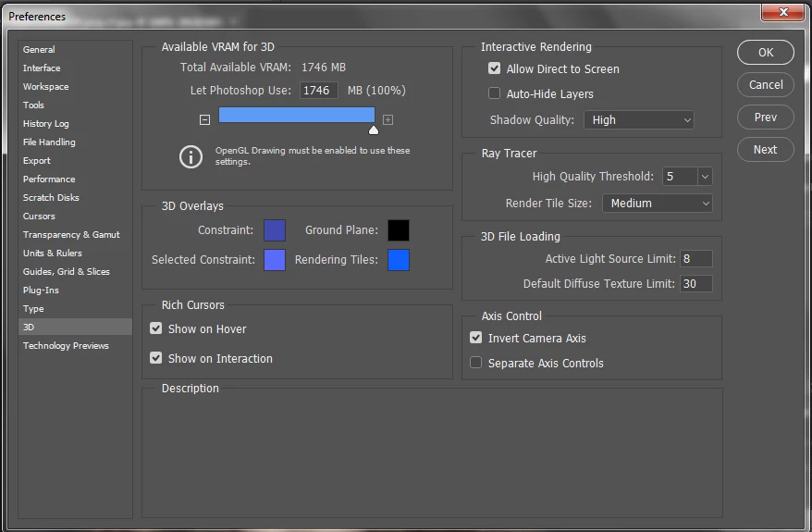Click the Next button

click(766, 150)
